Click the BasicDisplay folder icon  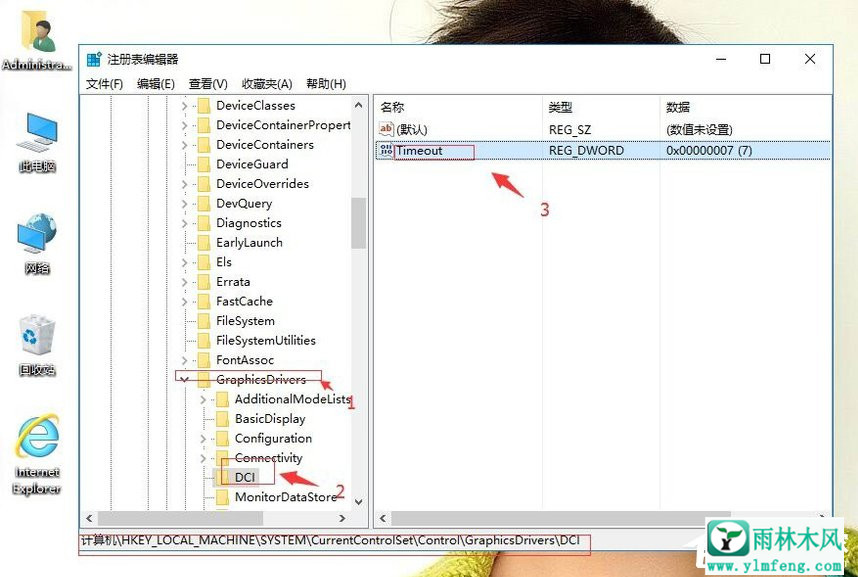tap(222, 419)
